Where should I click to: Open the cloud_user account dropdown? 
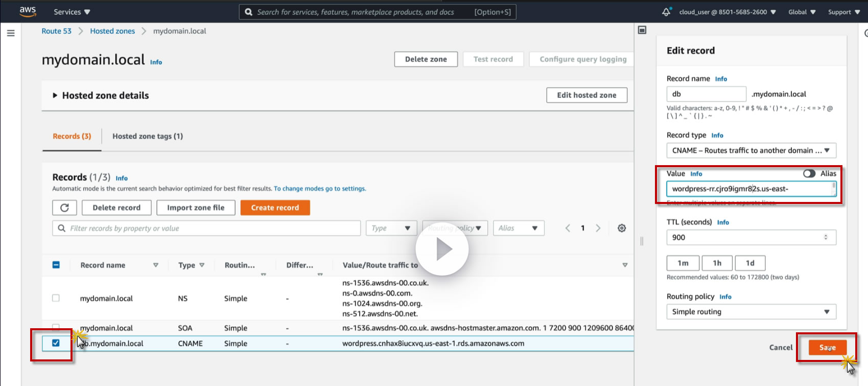[728, 12]
